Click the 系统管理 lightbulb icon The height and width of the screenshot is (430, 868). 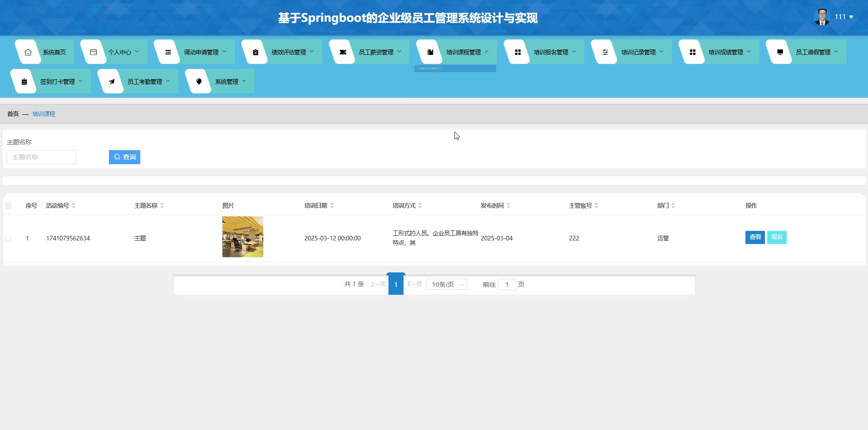point(199,82)
